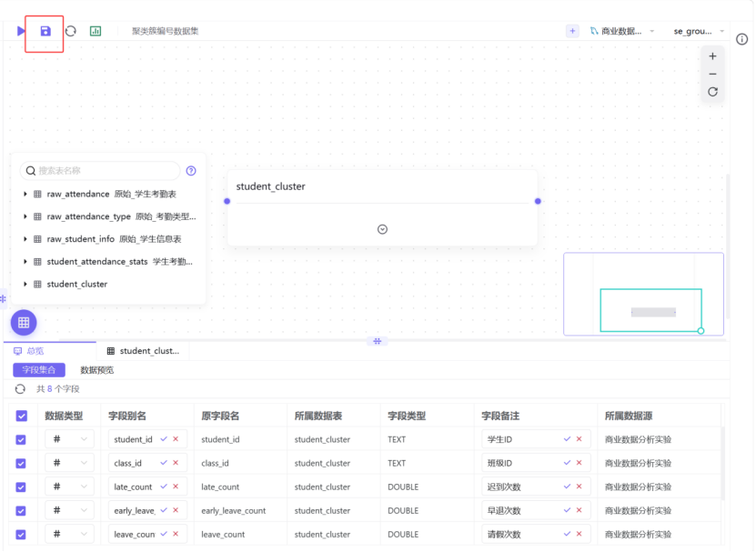Click the minimap viewport rectangle
This screenshot has width=756, height=552.
(x=650, y=310)
